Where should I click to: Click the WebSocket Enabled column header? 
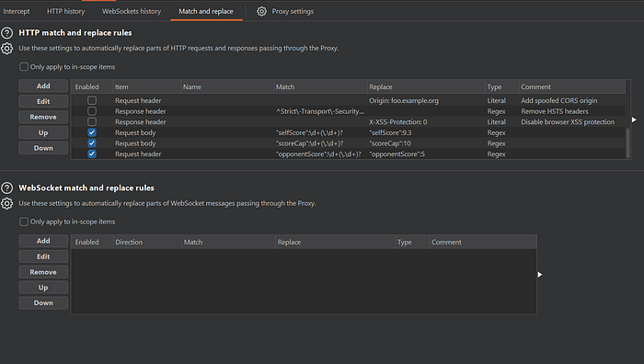point(92,242)
